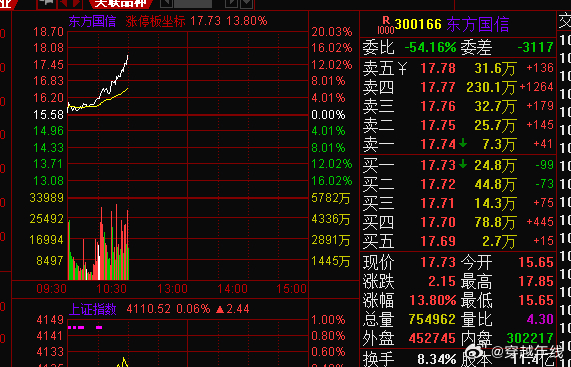Viewport: 571px width, 367px height.
Task: Select the 买四 price 17.70
Action: tap(438, 222)
